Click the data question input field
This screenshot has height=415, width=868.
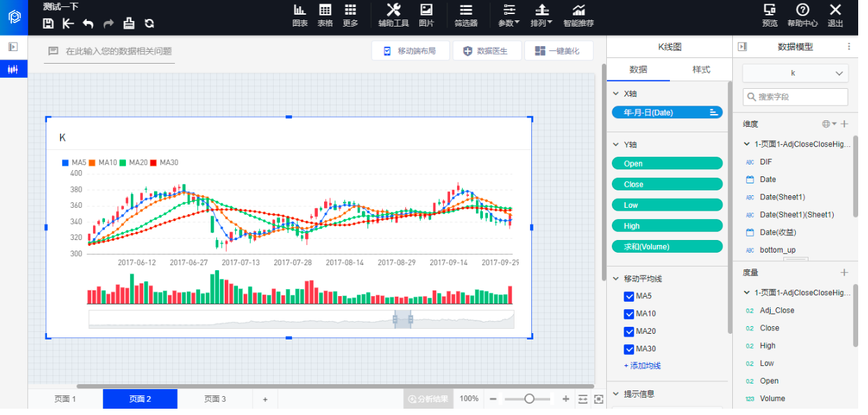pos(109,51)
